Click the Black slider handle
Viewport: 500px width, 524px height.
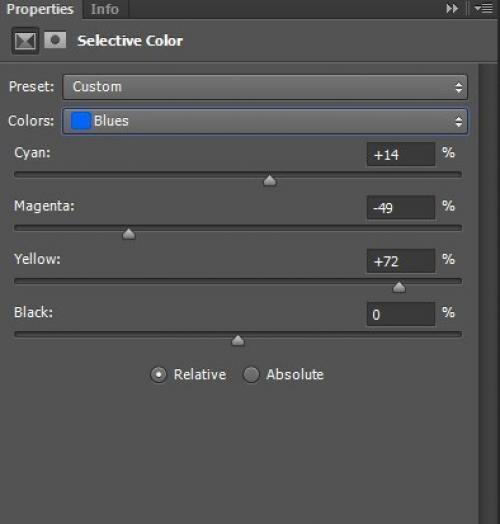238,341
